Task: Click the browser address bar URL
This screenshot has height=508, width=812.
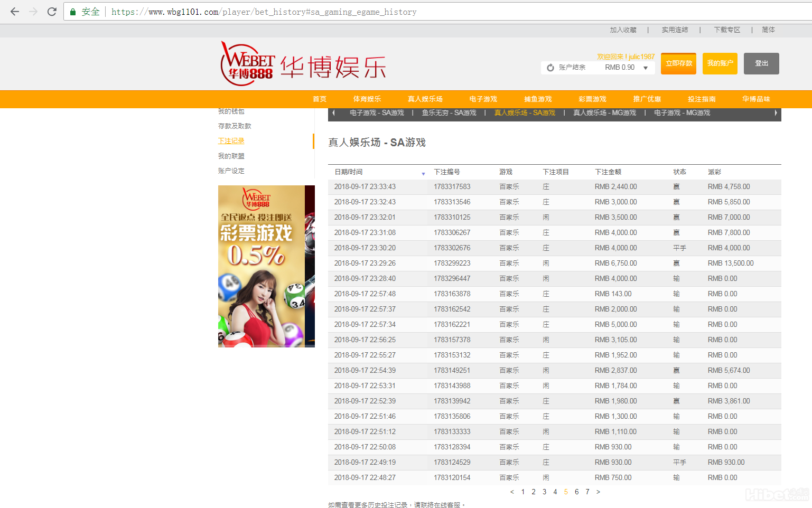Action: pos(264,12)
